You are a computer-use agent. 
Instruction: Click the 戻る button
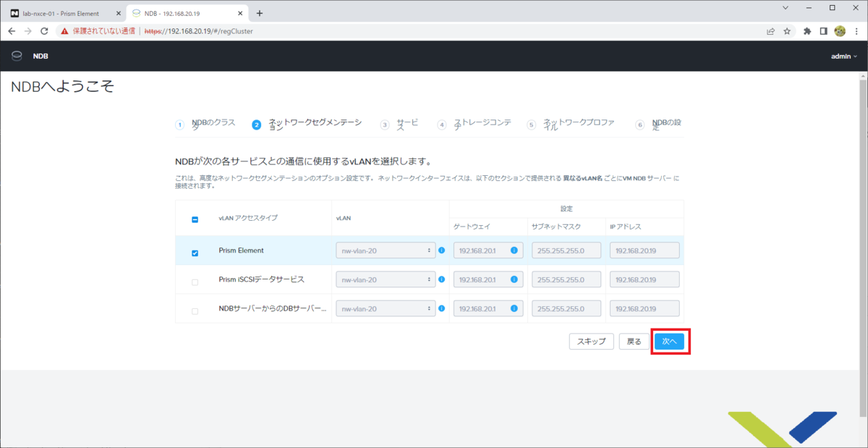[x=634, y=342]
